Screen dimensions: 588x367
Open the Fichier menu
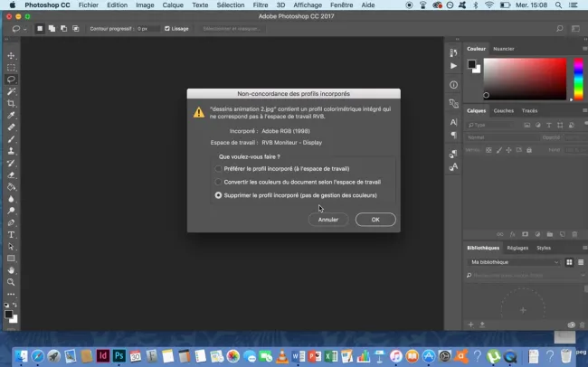(x=89, y=5)
